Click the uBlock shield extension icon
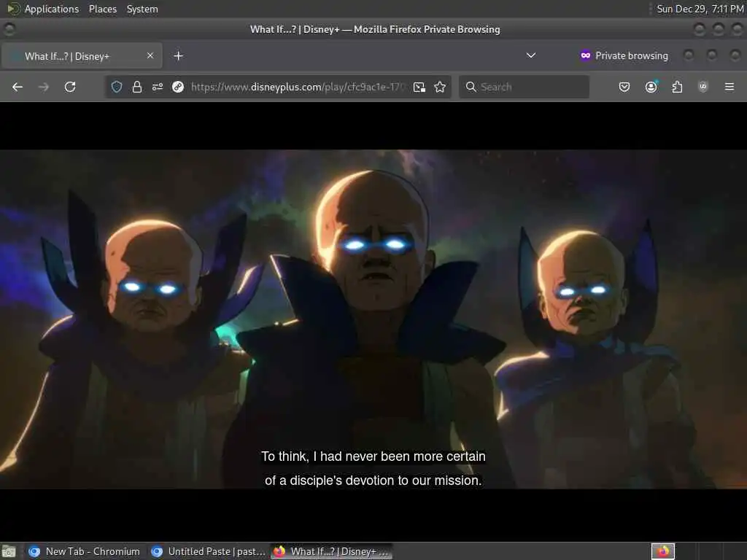 pyautogui.click(x=703, y=87)
